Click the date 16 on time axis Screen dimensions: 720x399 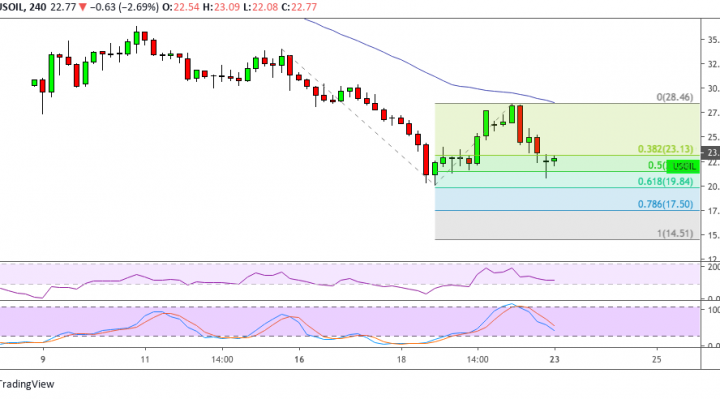[299, 359]
